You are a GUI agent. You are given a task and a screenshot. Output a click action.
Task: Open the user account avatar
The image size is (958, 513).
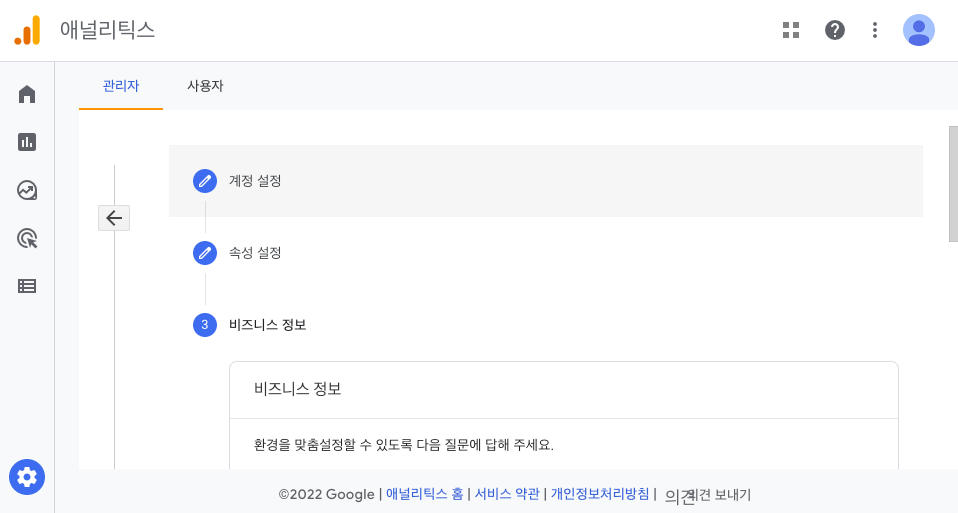click(x=919, y=30)
